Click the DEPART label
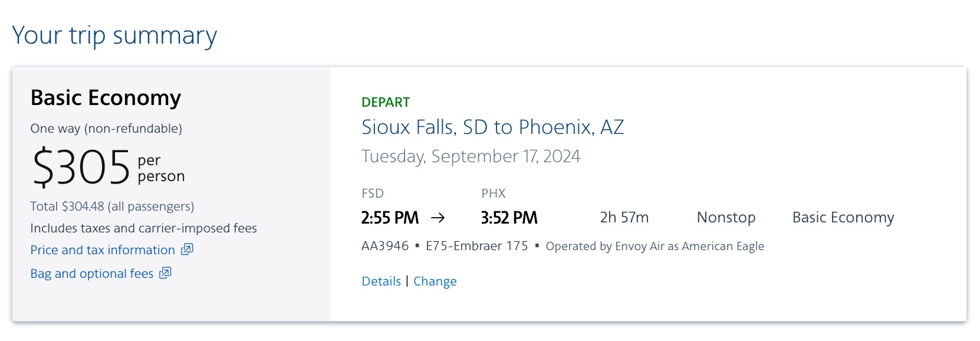The height and width of the screenshot is (341, 980). tap(386, 102)
